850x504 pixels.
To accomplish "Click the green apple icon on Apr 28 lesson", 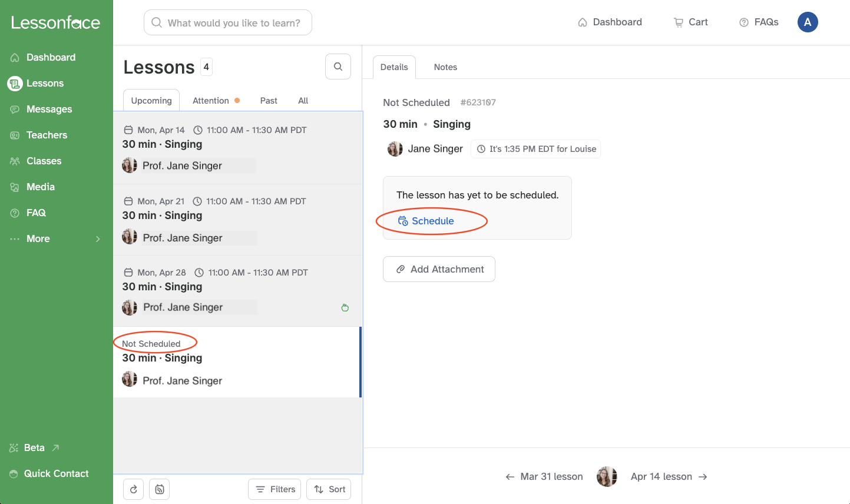I will (345, 307).
